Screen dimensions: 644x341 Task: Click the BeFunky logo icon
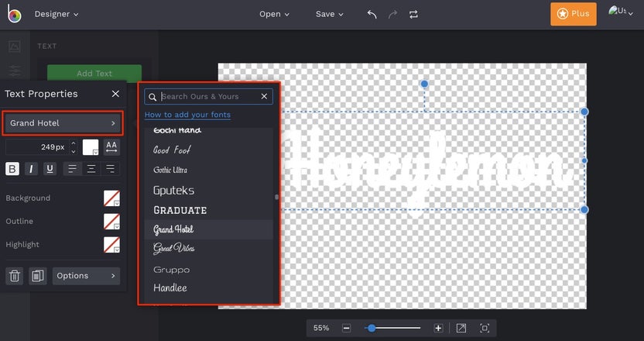(14, 15)
